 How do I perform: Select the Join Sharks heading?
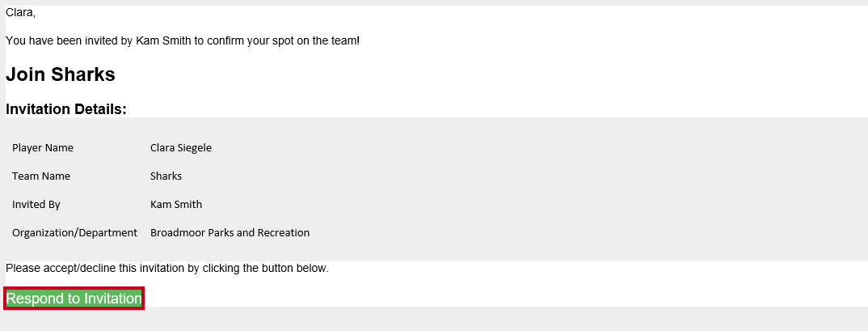tap(61, 74)
